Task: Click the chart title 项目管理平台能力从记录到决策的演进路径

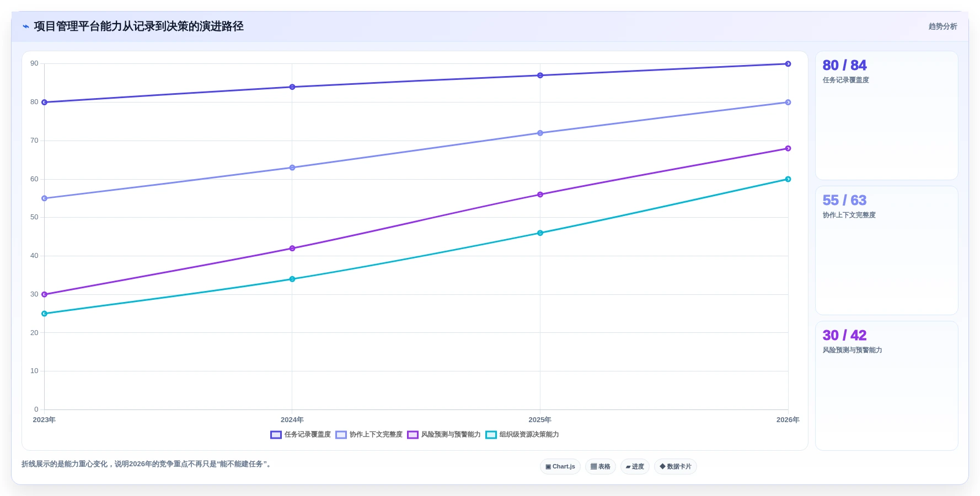Action: click(x=138, y=26)
